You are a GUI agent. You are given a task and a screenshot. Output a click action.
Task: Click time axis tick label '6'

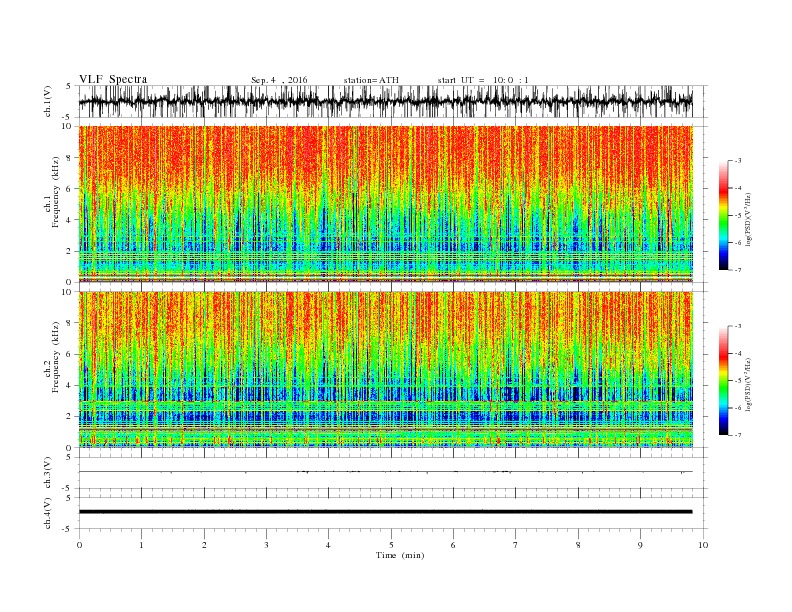point(453,545)
